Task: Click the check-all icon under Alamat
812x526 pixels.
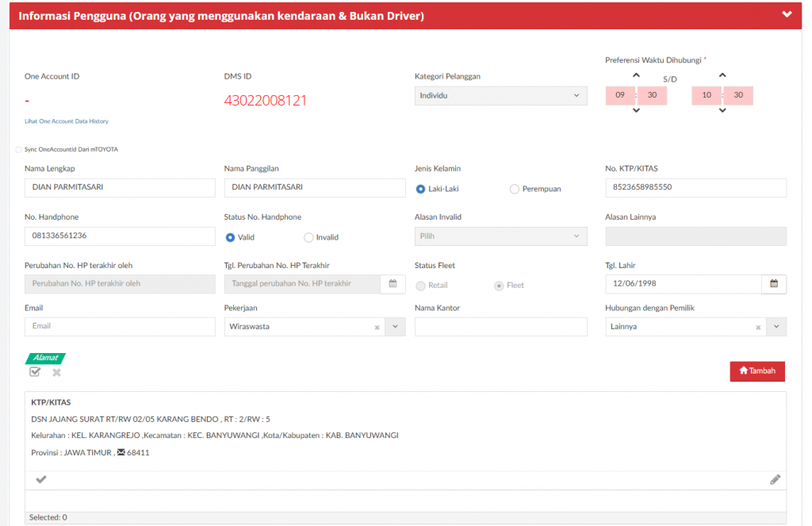Action: (x=35, y=372)
